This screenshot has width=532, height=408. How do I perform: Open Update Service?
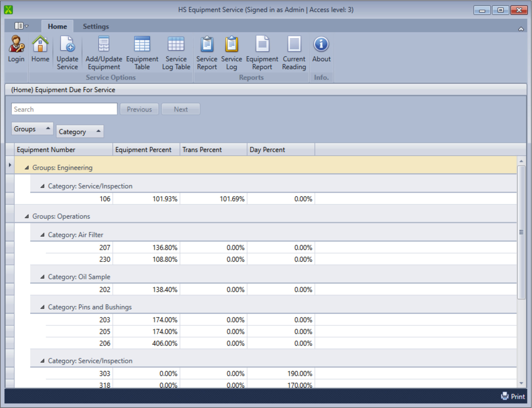click(67, 53)
